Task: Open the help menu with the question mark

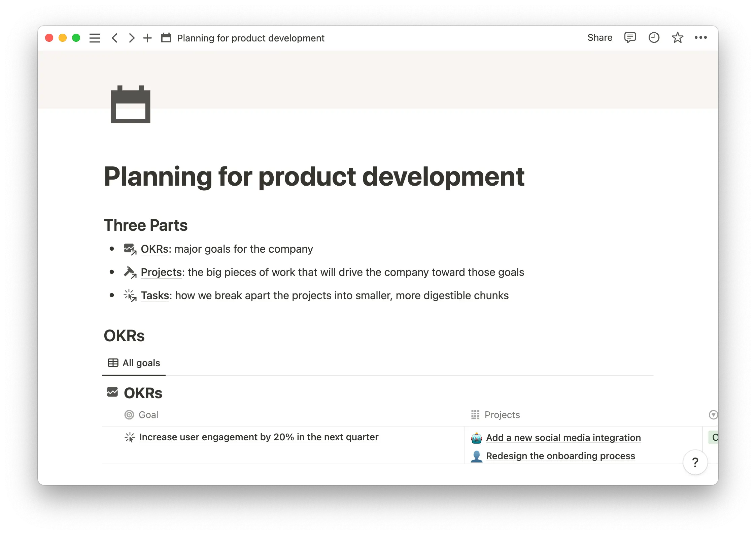Action: pyautogui.click(x=695, y=463)
